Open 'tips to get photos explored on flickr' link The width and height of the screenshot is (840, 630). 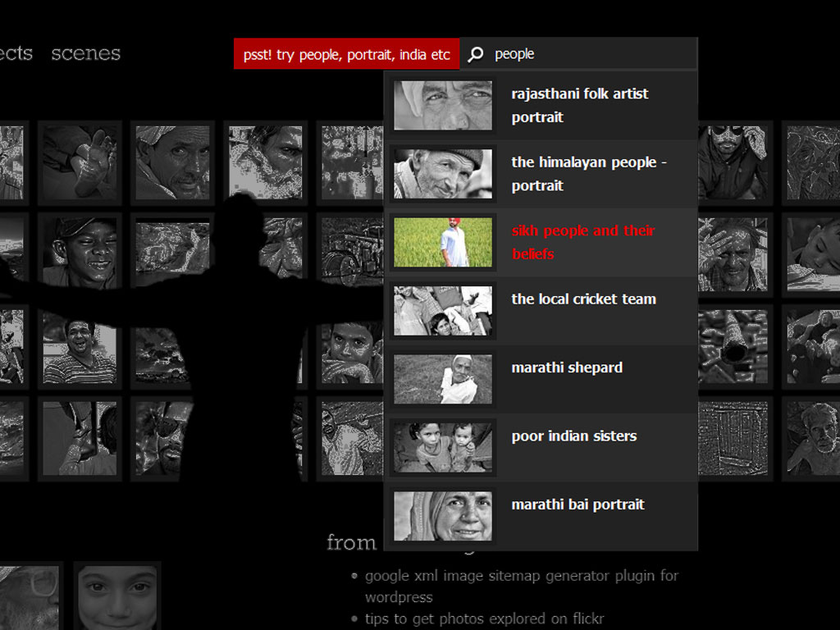(484, 619)
